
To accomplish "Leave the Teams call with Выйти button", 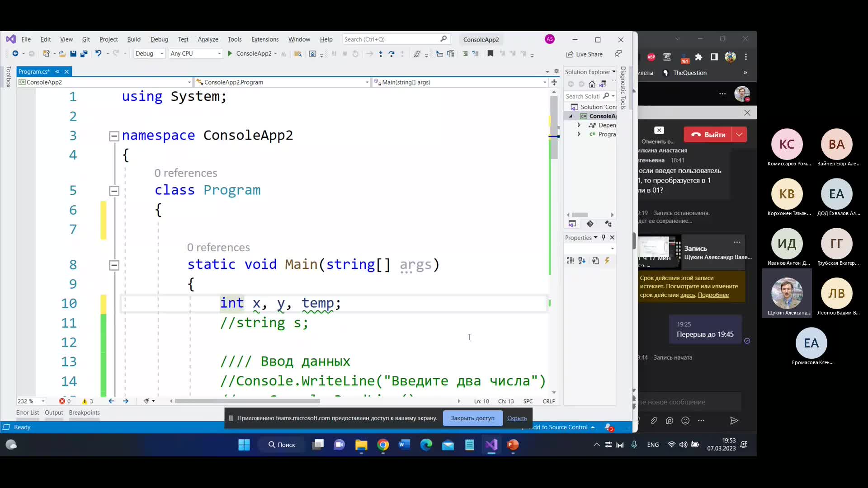I will pyautogui.click(x=708, y=135).
